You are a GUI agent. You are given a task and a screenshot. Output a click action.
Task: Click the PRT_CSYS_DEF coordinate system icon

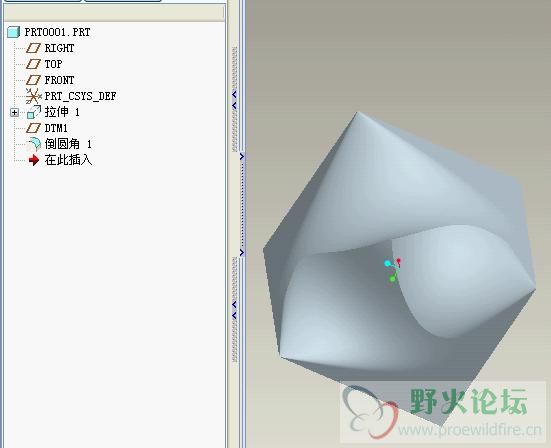pyautogui.click(x=33, y=96)
